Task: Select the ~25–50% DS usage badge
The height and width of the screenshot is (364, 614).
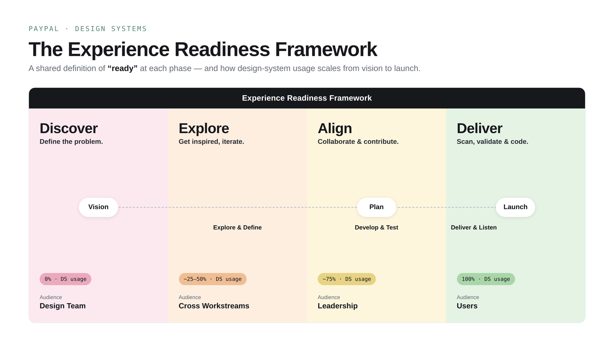Action: click(213, 279)
